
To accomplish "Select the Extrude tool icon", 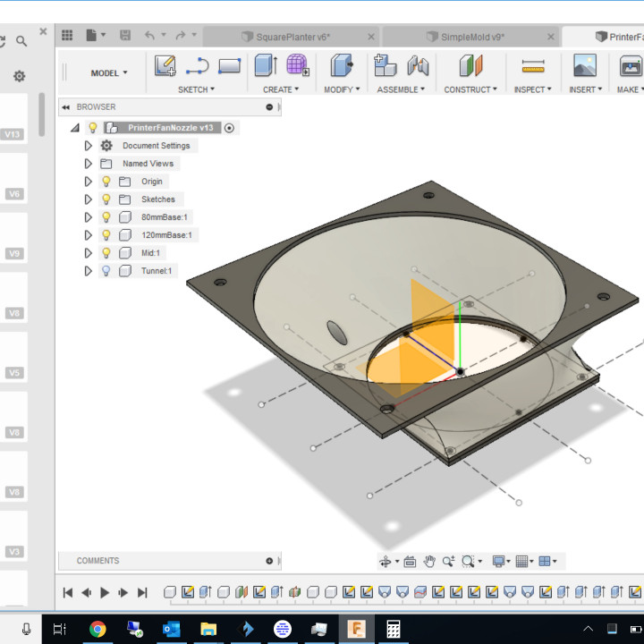I will coord(265,66).
